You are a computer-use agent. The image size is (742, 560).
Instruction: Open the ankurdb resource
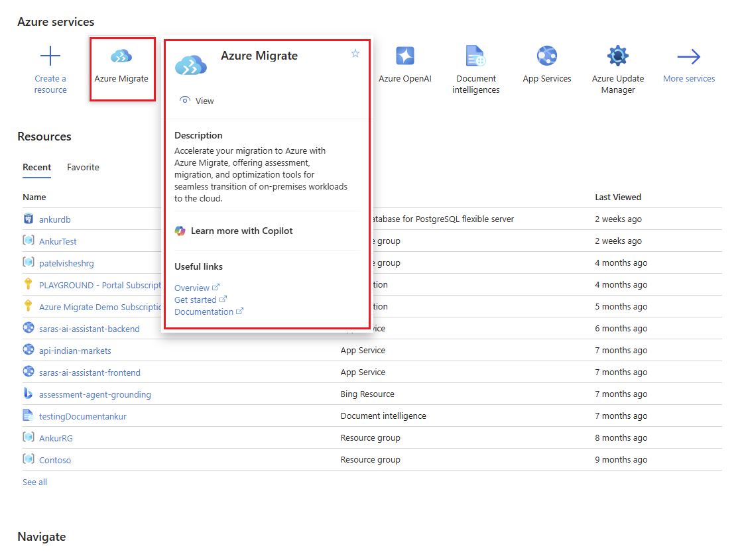click(55, 219)
